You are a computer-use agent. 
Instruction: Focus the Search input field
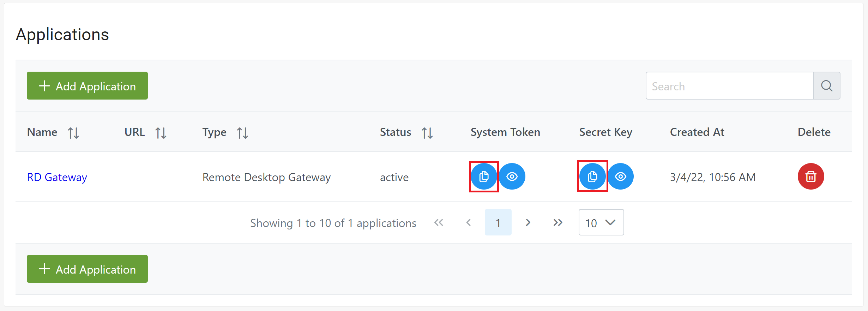[x=729, y=86]
